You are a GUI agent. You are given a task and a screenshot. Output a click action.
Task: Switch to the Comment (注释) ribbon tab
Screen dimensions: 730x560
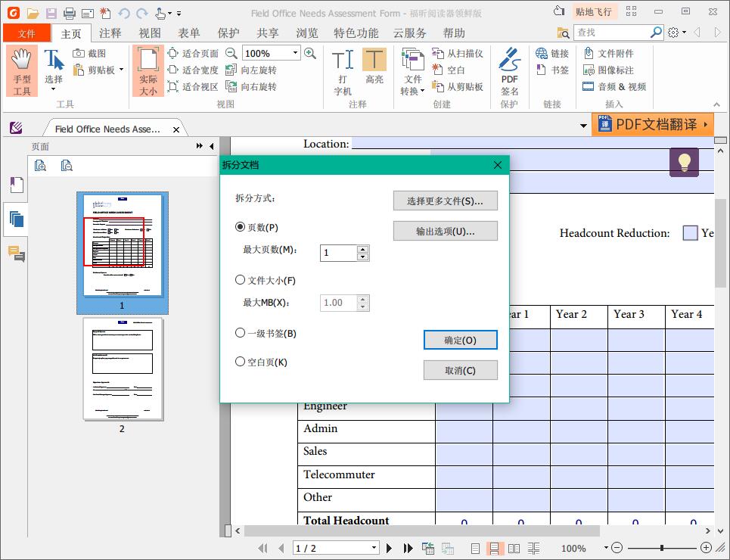click(x=110, y=33)
